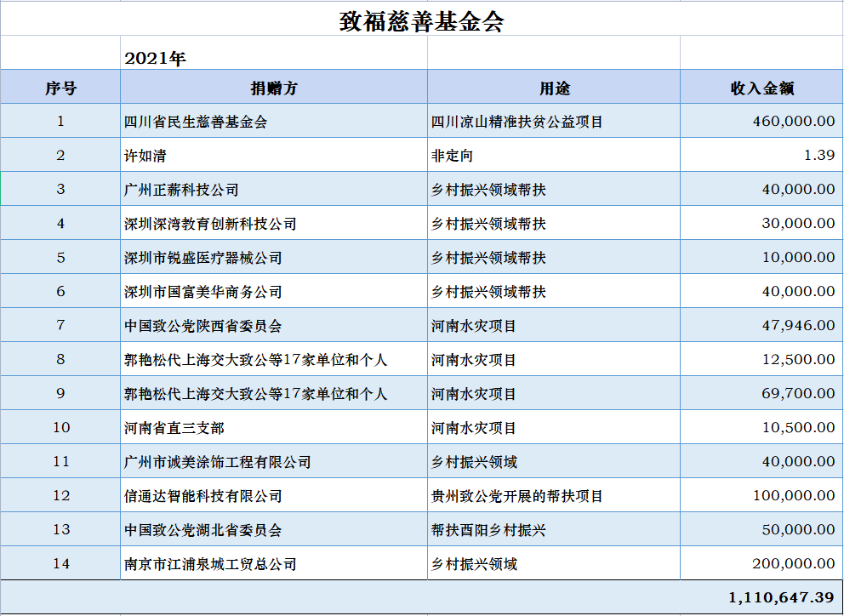Viewport: 844px width, 616px height.
Task: Click donor cell 河南省直三支部
Action: 274,427
